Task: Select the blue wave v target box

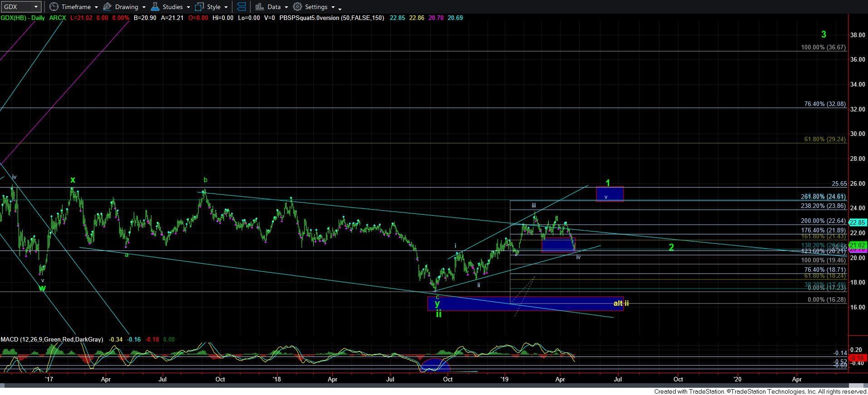Action: [x=610, y=194]
